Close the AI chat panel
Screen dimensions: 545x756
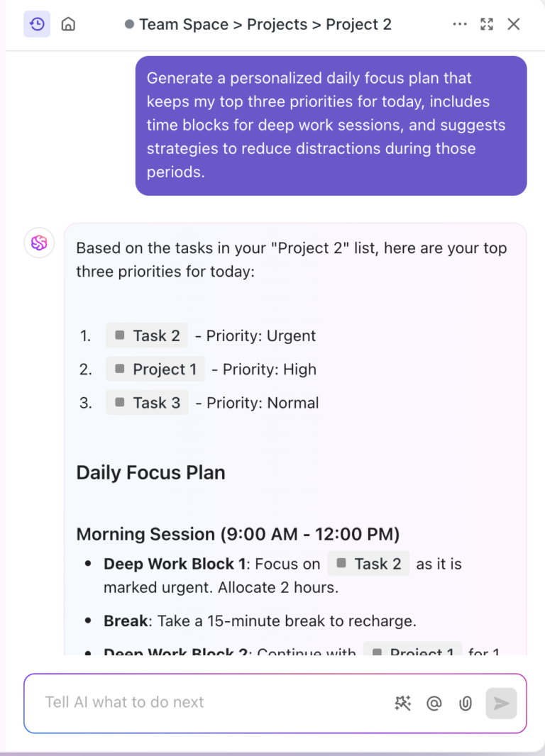(x=514, y=24)
